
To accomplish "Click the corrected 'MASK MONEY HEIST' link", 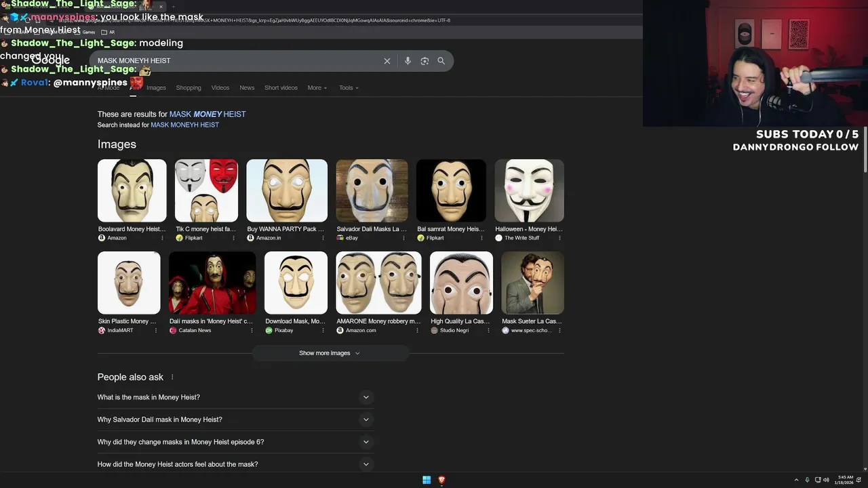I will click(x=208, y=115).
